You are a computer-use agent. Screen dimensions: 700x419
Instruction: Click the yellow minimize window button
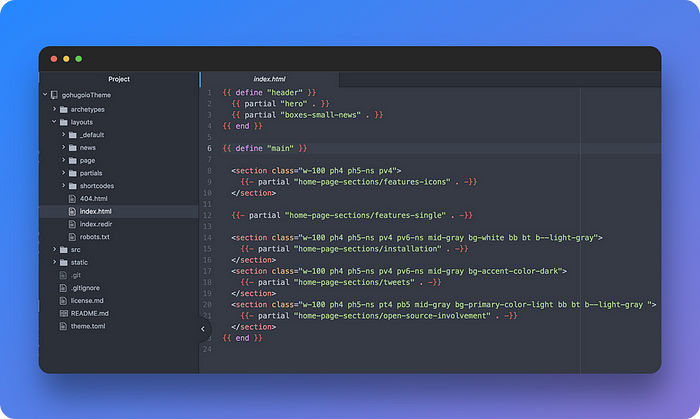pos(66,59)
